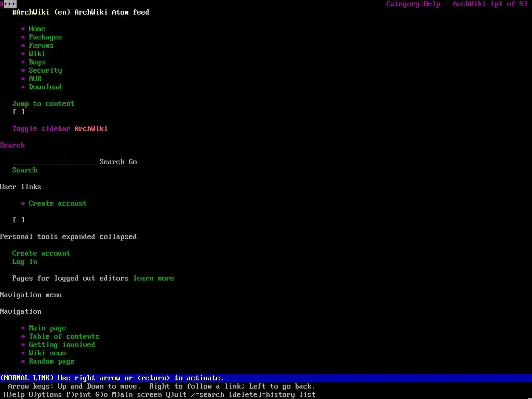
Task: Click the /=search hint in bottom bar
Action: [208, 395]
